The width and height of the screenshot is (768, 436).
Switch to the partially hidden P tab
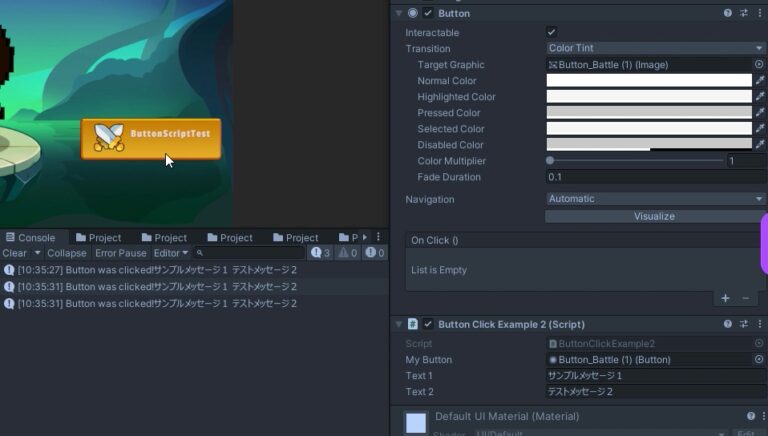pyautogui.click(x=348, y=238)
